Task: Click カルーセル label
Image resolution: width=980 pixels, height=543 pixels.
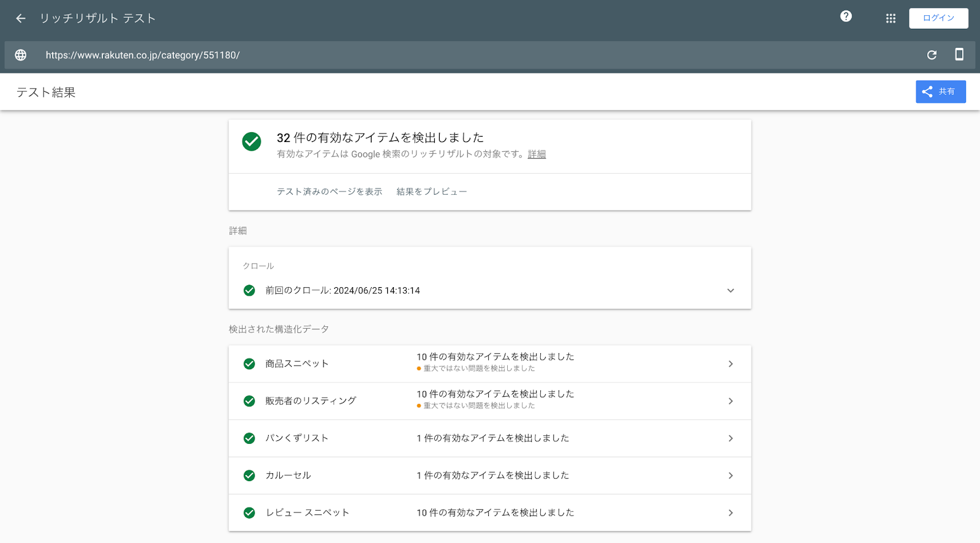Action: click(288, 476)
